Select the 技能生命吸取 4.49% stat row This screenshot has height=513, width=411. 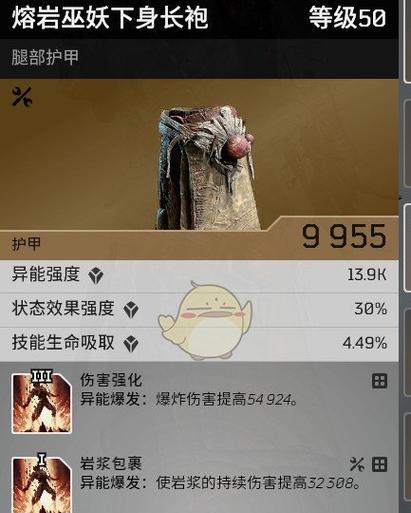click(x=199, y=344)
